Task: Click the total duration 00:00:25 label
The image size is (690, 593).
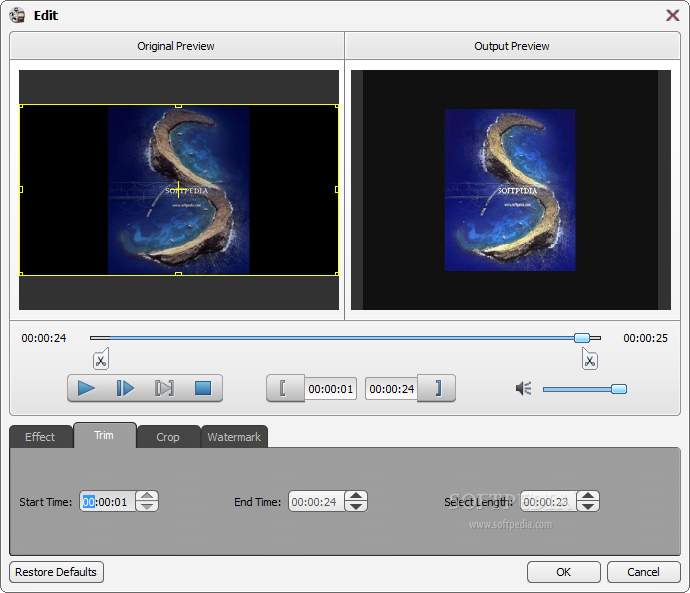Action: click(x=646, y=338)
